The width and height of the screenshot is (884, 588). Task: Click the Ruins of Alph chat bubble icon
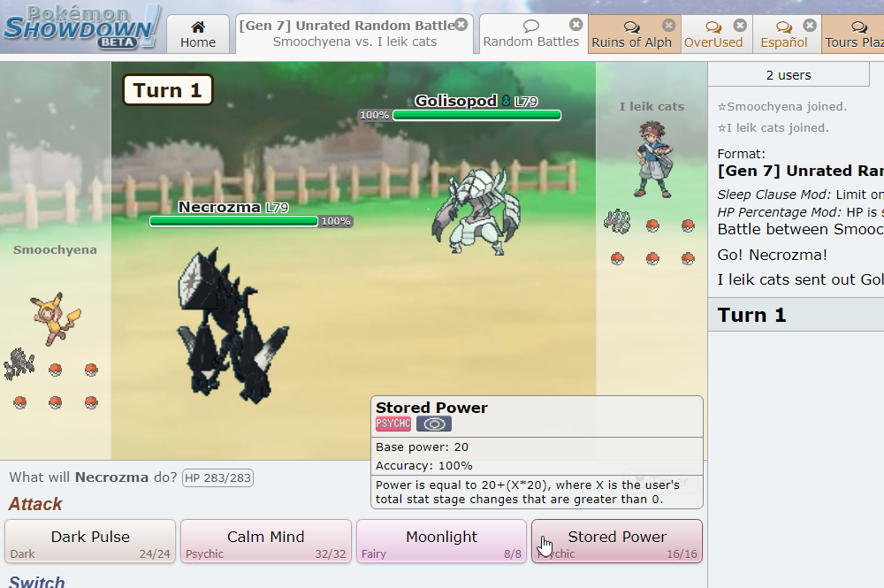coord(631,27)
